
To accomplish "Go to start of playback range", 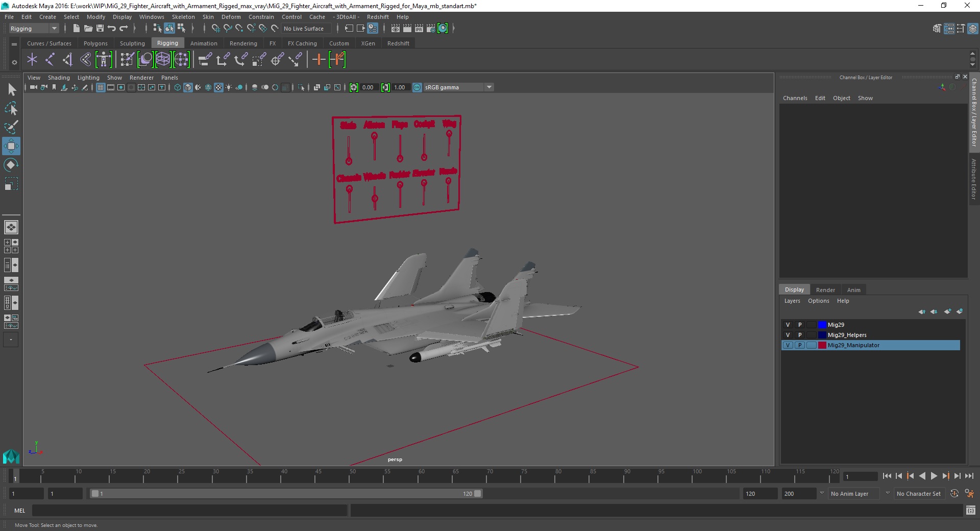I will coord(887,476).
